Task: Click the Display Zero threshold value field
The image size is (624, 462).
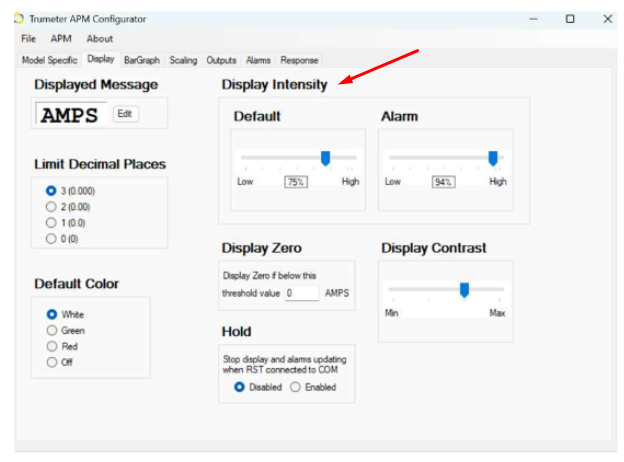Action: tap(302, 293)
